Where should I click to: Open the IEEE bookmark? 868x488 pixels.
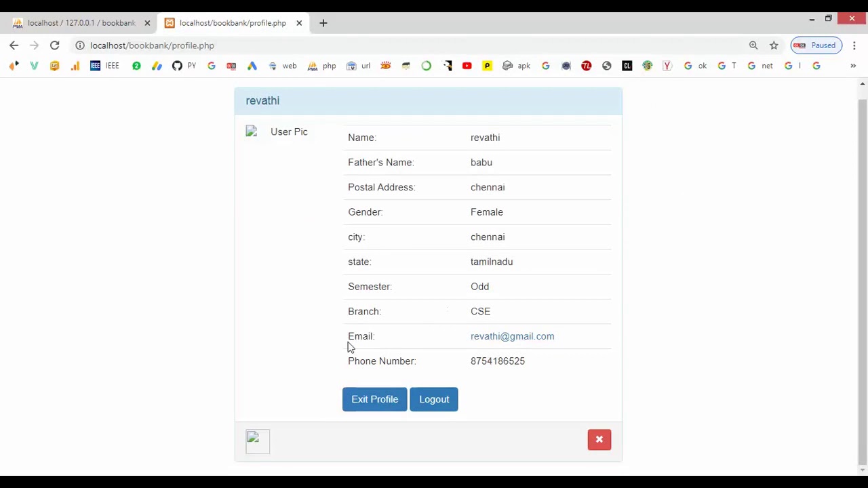tap(104, 66)
